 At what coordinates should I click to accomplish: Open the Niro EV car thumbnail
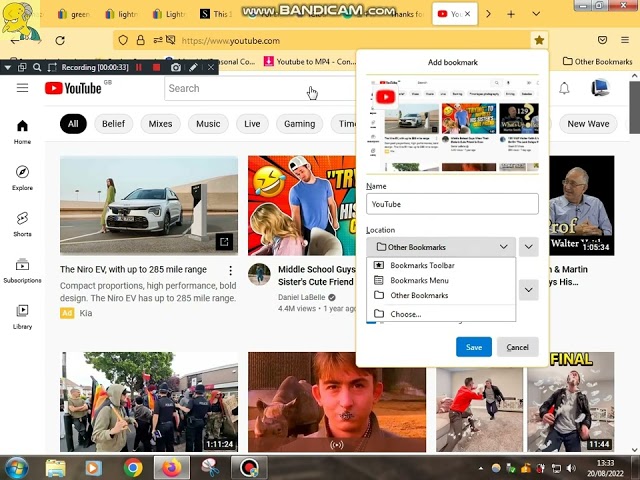(x=149, y=205)
